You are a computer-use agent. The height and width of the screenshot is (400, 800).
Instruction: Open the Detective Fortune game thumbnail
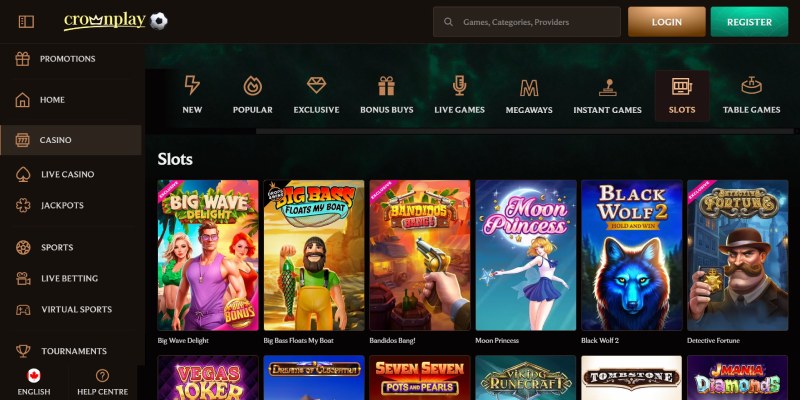tap(738, 255)
